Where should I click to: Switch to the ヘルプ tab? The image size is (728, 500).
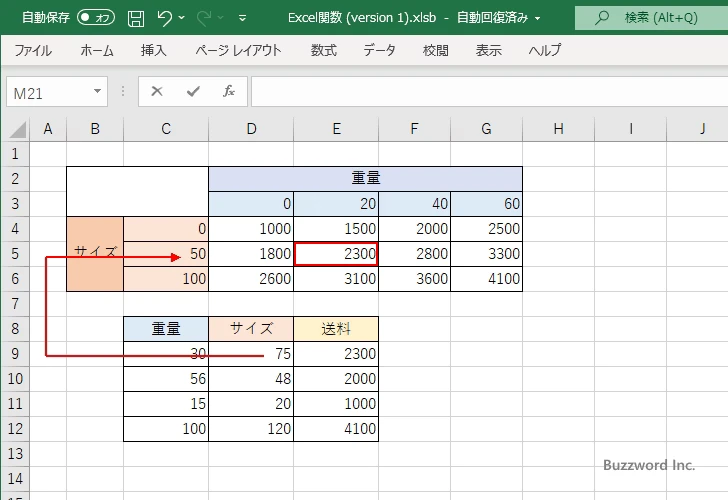545,50
